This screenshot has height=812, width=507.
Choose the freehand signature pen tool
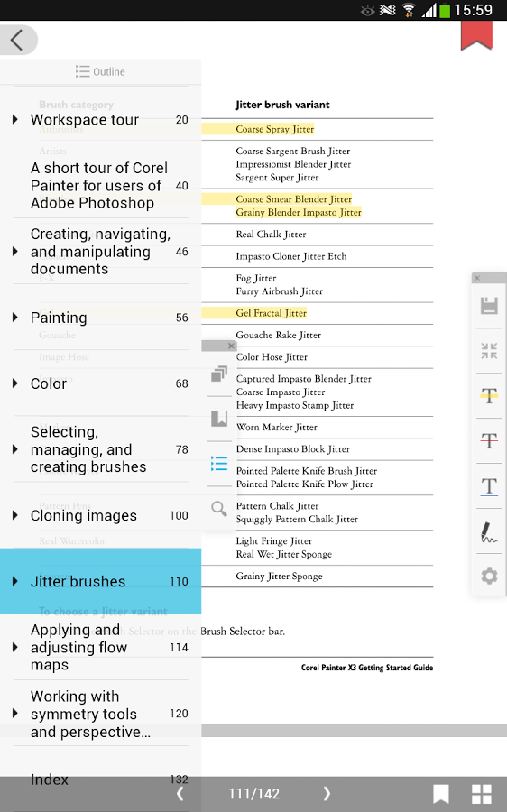(x=489, y=531)
